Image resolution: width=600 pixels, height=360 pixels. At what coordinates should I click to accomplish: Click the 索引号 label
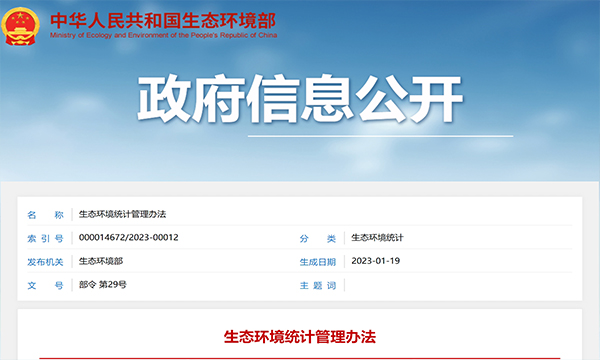(x=45, y=238)
